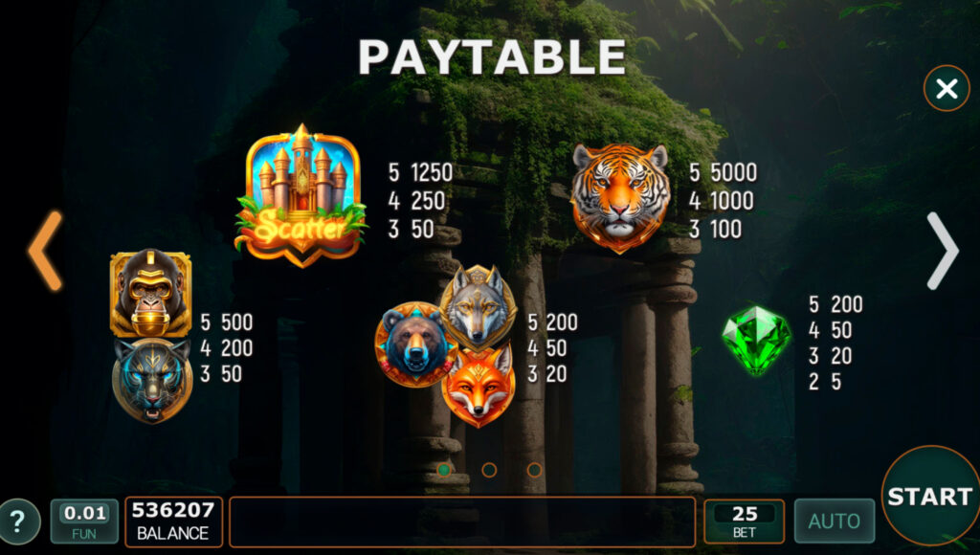The width and height of the screenshot is (980, 555).
Task: Click the 536207 BALANCE display
Action: pos(173,522)
